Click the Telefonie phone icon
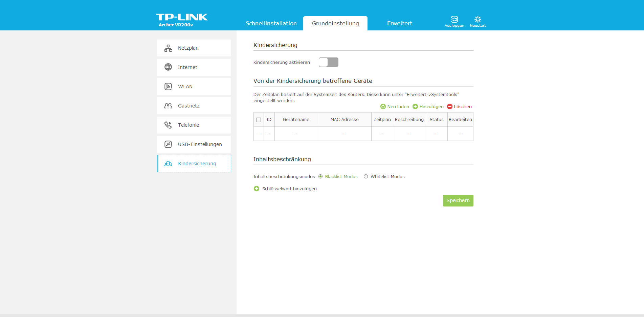This screenshot has height=317, width=644. (x=168, y=125)
